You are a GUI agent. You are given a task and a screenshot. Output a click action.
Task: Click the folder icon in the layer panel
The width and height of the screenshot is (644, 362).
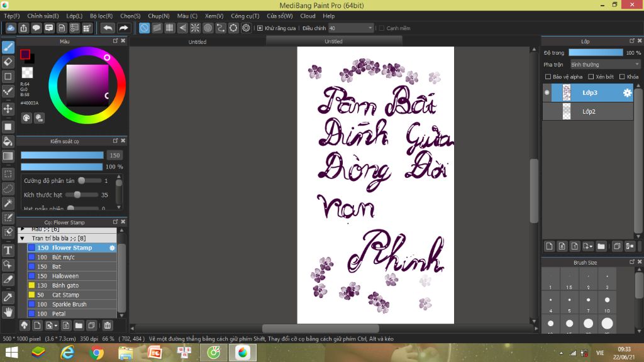tap(601, 246)
